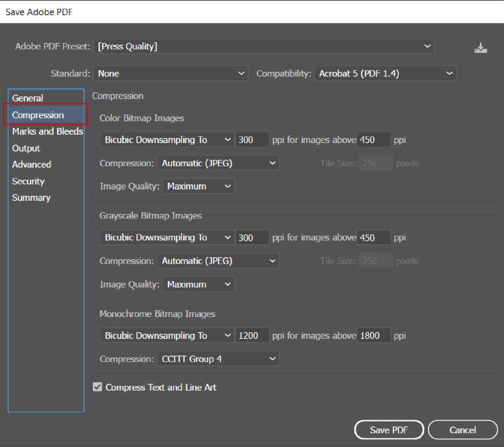
Task: Toggle Compress Text and Line Art checkbox
Action: [97, 387]
